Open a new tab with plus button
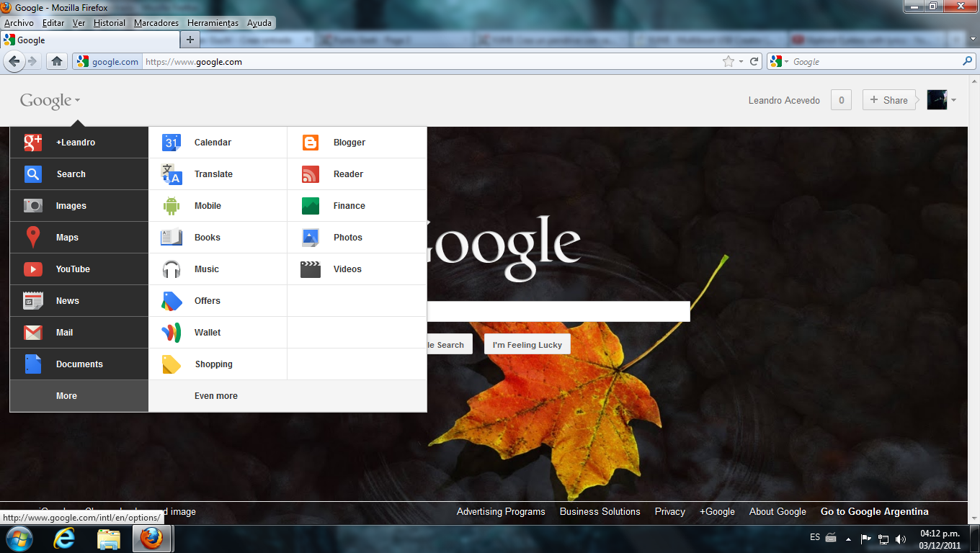 coord(190,40)
